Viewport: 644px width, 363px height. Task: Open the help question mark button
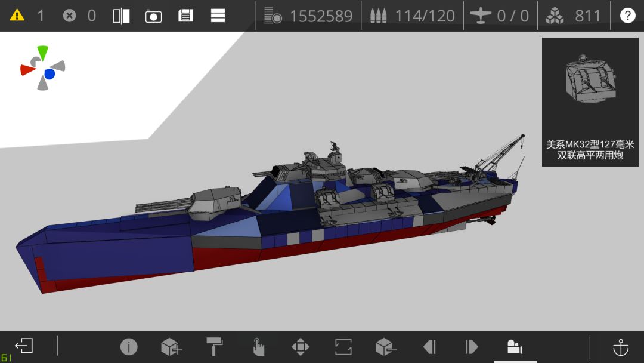coord(627,16)
